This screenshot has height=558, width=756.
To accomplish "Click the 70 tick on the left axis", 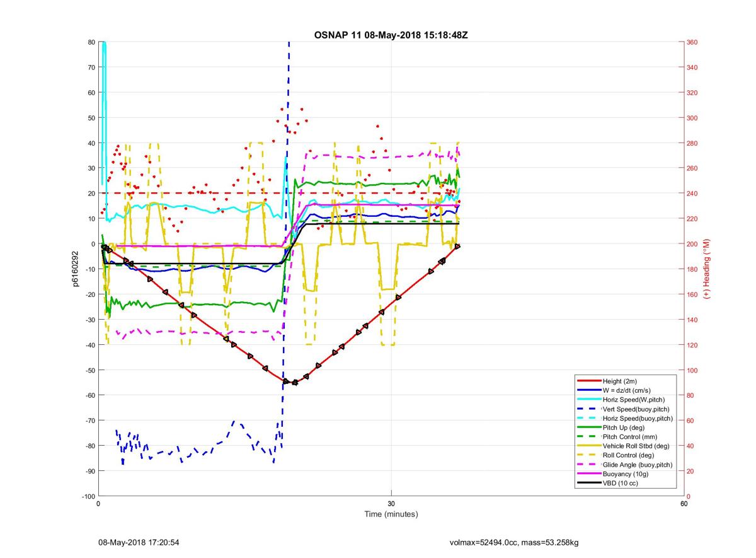I will 91,67.
